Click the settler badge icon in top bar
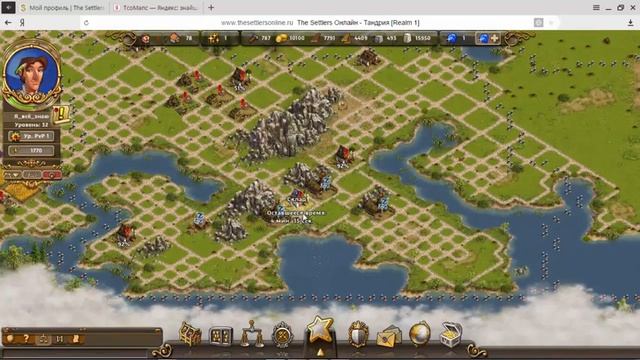 [x=145, y=39]
